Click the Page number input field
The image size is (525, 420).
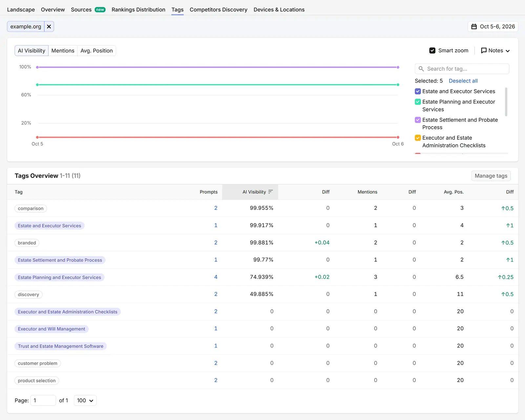[43, 400]
